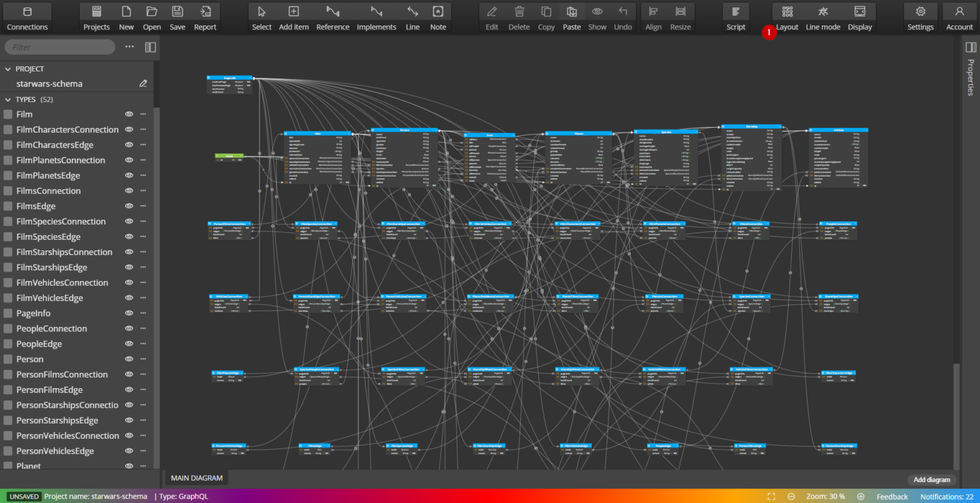The height and width of the screenshot is (503, 980).
Task: Check the FilmsConnection checkbox
Action: pos(8,191)
